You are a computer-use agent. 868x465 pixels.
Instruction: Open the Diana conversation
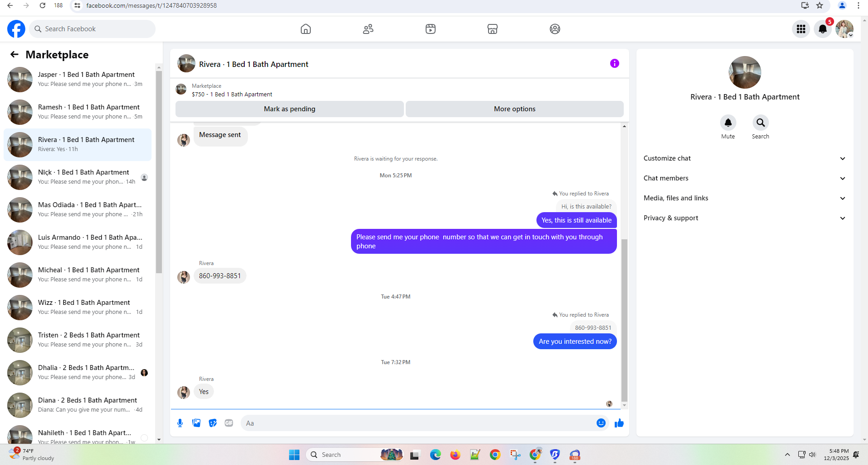point(78,405)
